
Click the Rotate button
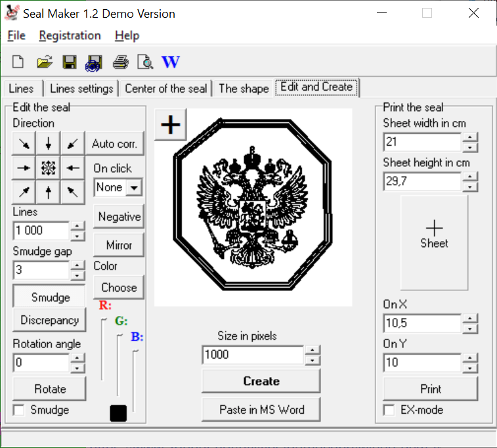(x=49, y=389)
